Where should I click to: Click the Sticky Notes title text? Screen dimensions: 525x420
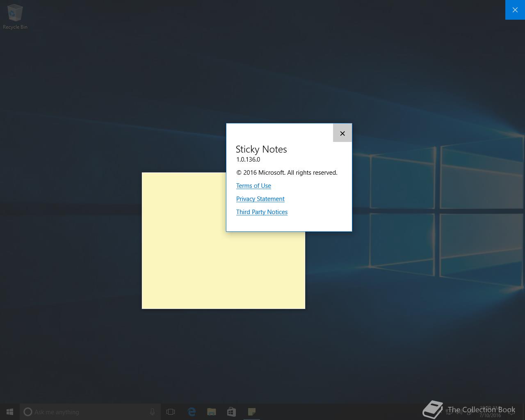261,149
